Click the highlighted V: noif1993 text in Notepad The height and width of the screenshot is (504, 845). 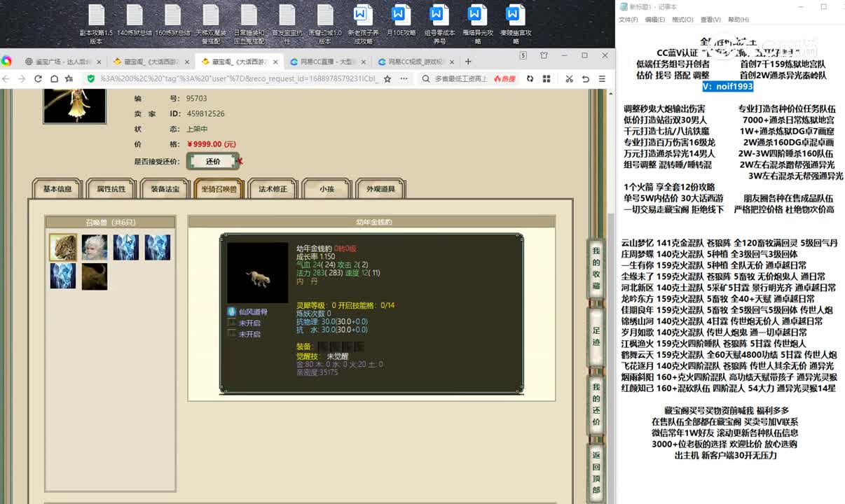[727, 86]
